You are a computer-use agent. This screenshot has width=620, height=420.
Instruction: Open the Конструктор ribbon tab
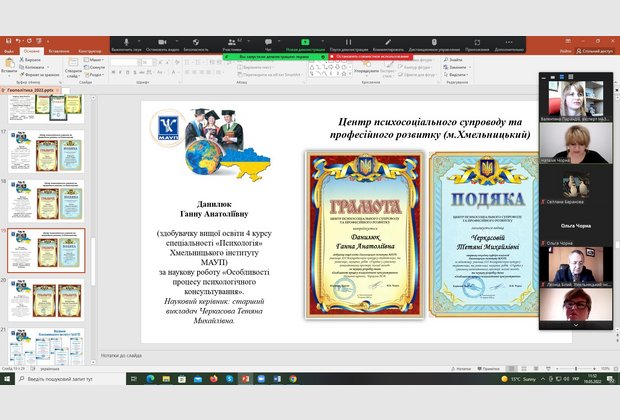[90, 50]
